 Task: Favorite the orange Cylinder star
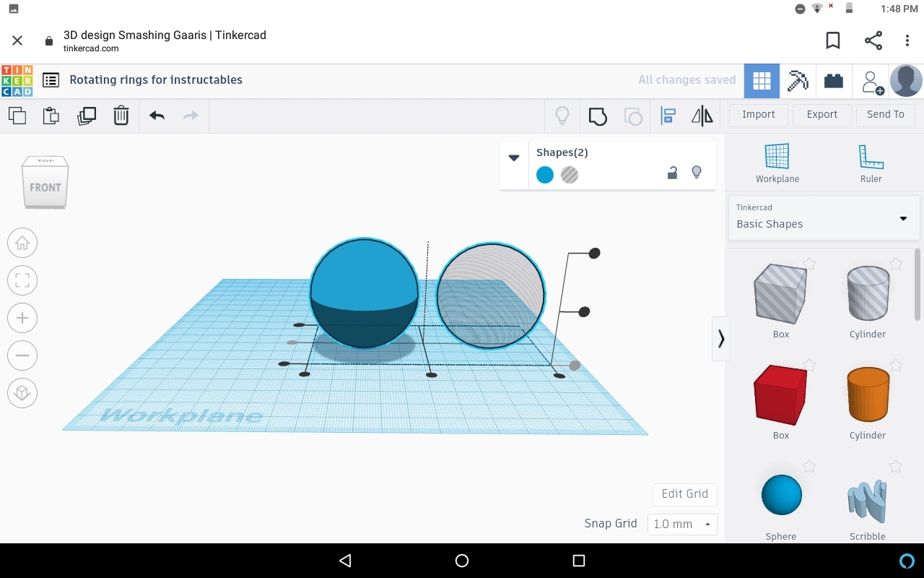[896, 366]
